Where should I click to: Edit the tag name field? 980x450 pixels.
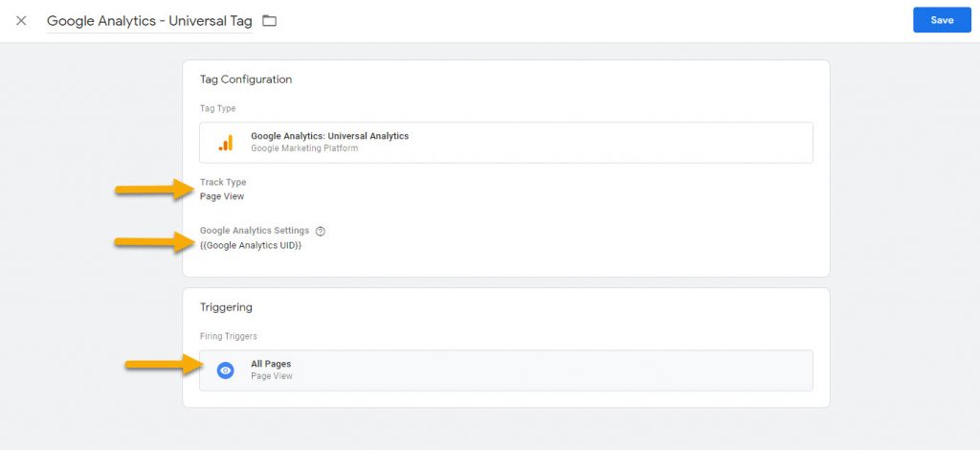[x=149, y=21]
